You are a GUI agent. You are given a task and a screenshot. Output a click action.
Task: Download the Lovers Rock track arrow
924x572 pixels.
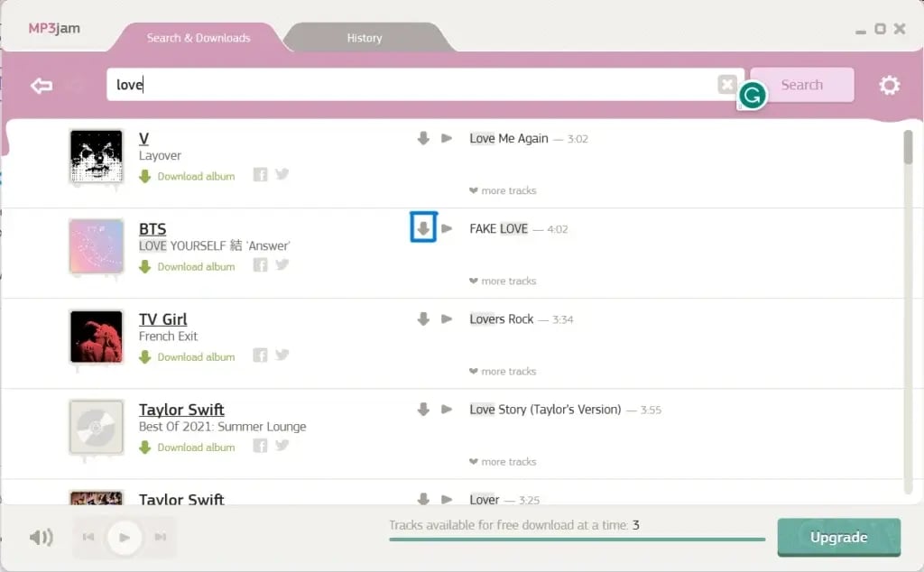coord(423,318)
